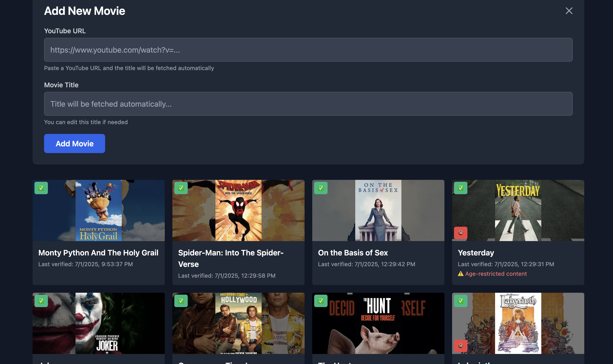Click the You can edit this title hint
Viewport: 613px width, 364px height.
86,122
